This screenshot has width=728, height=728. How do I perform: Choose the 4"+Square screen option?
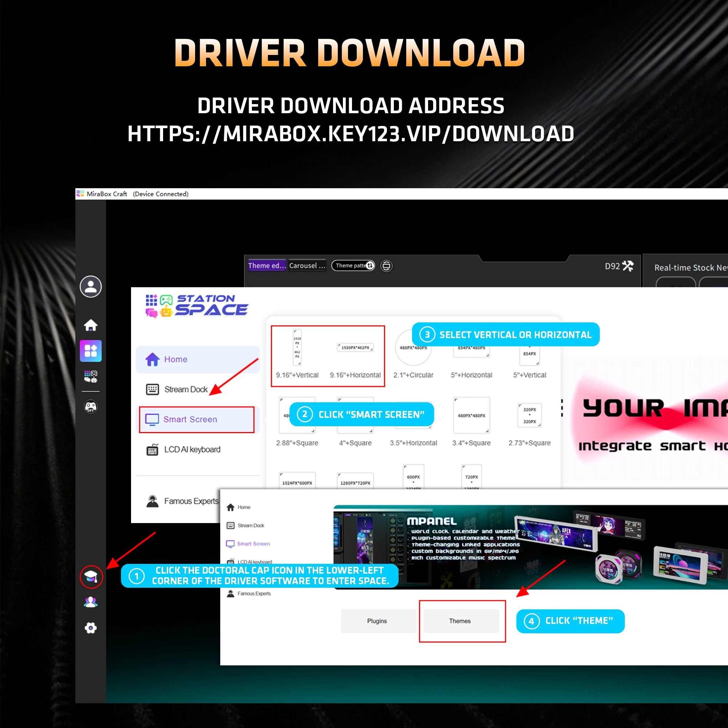(x=355, y=422)
